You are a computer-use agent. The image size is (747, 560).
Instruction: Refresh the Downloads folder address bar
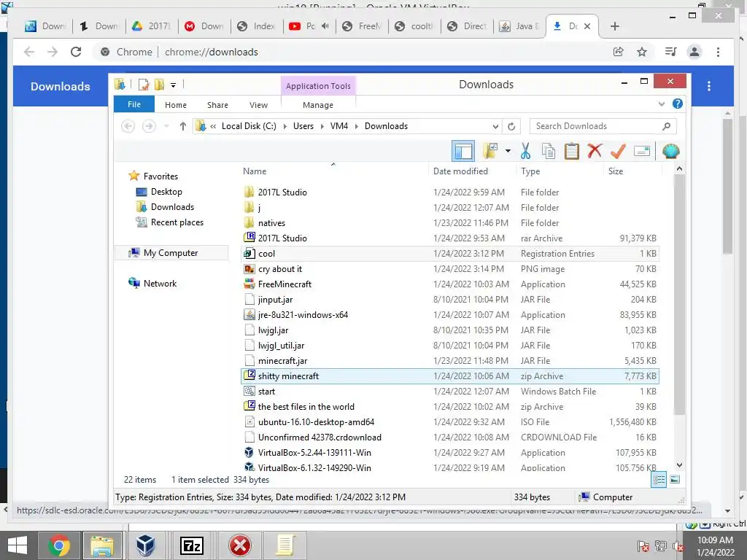pyautogui.click(x=511, y=126)
